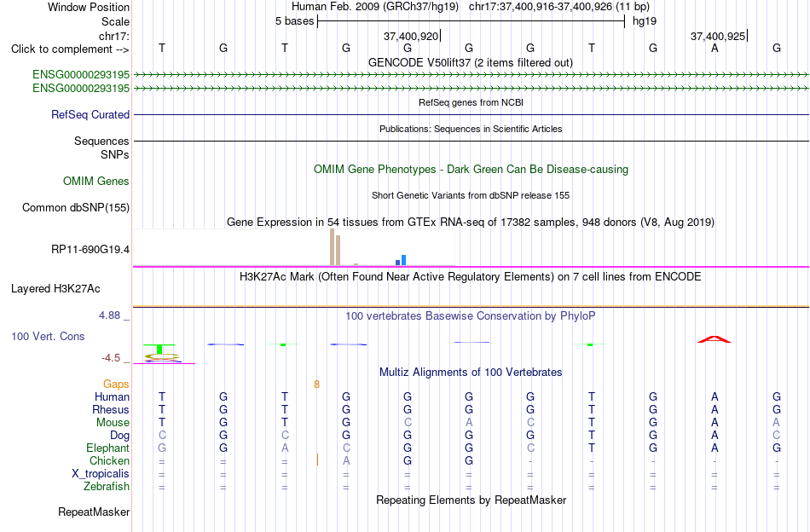Click 'Short Genetic Variants from dbSNP' title
Screen dimensions: 810x532
[471, 195]
